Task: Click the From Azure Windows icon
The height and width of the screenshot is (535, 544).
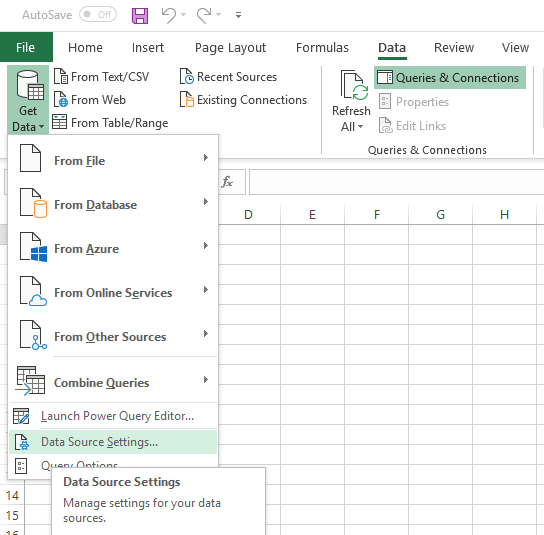Action: [33, 247]
